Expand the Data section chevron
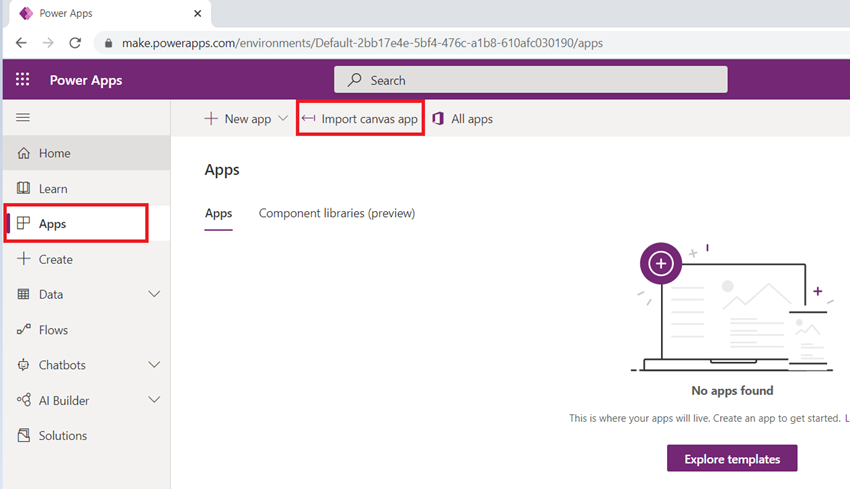Screen dimensions: 850x489 click(x=154, y=294)
